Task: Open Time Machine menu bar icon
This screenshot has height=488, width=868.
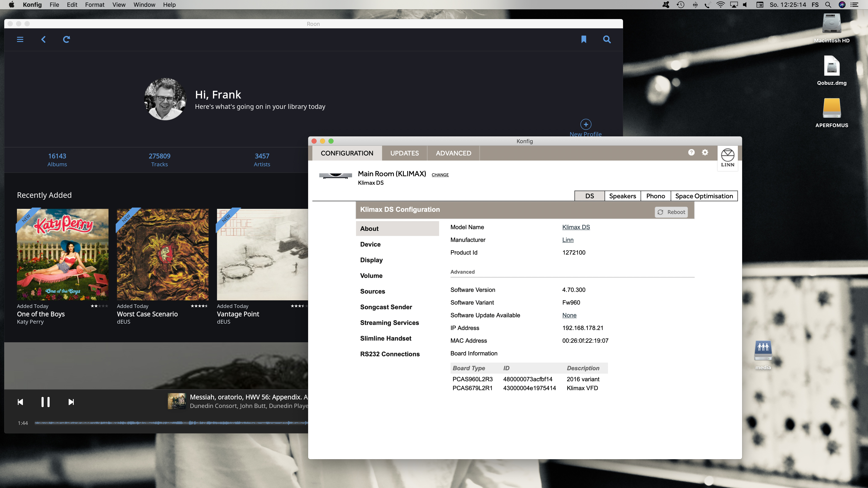Action: point(680,5)
